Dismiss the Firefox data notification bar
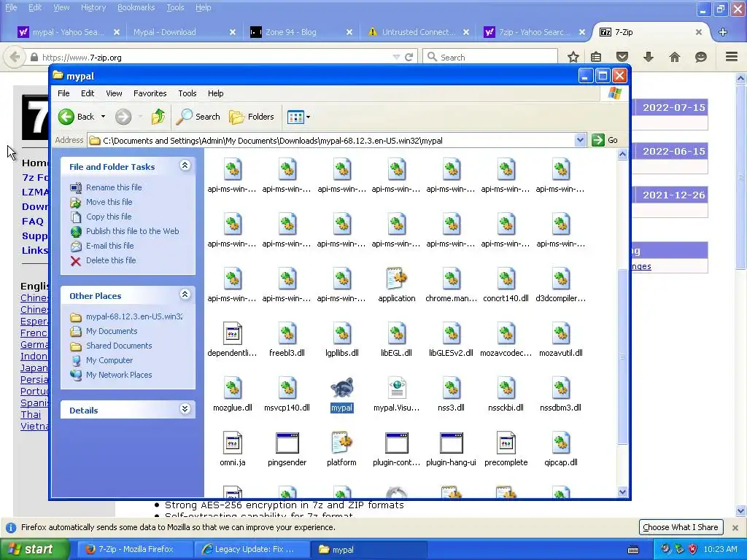 point(735,527)
